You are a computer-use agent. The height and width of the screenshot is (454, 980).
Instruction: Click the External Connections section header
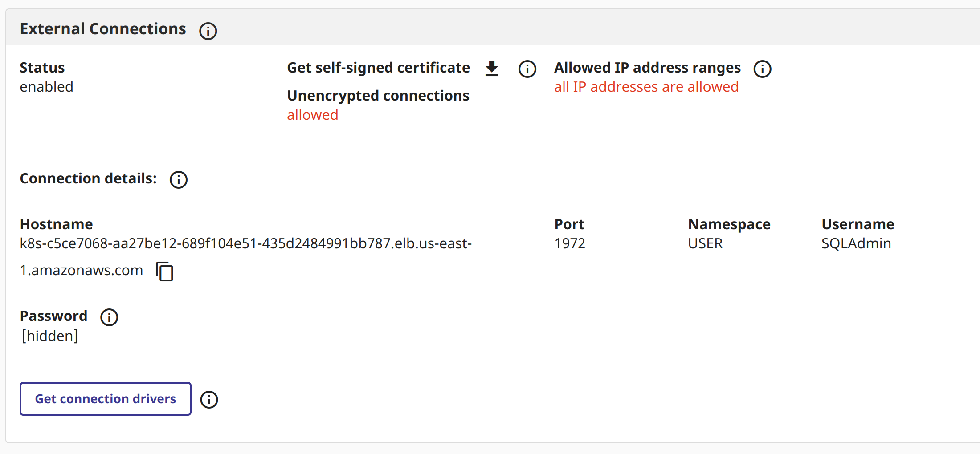pyautogui.click(x=103, y=29)
